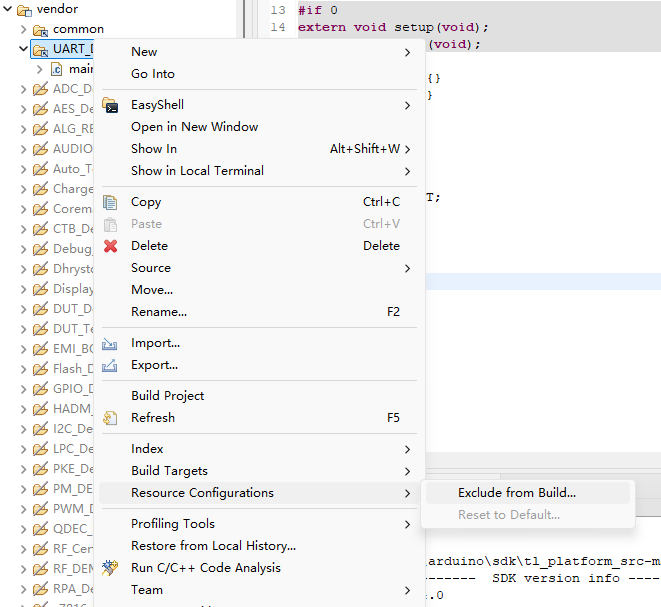Click the red X Delete icon
This screenshot has height=607, width=661.
110,246
